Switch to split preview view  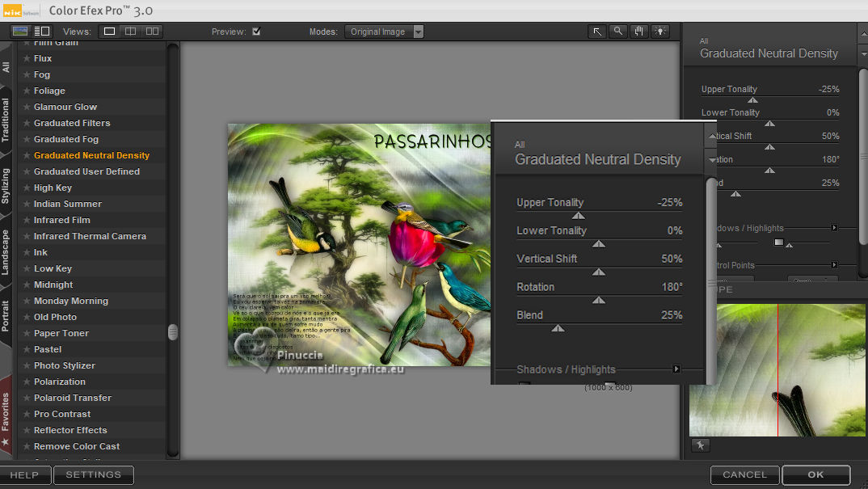[x=130, y=32]
